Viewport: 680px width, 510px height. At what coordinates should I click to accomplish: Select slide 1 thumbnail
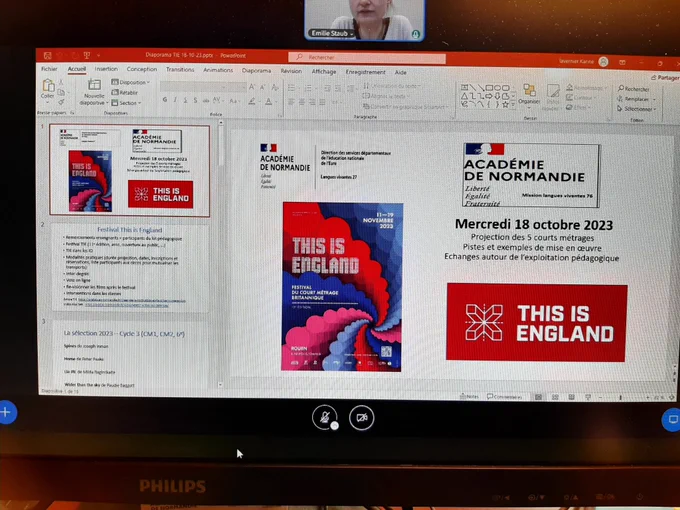130,170
